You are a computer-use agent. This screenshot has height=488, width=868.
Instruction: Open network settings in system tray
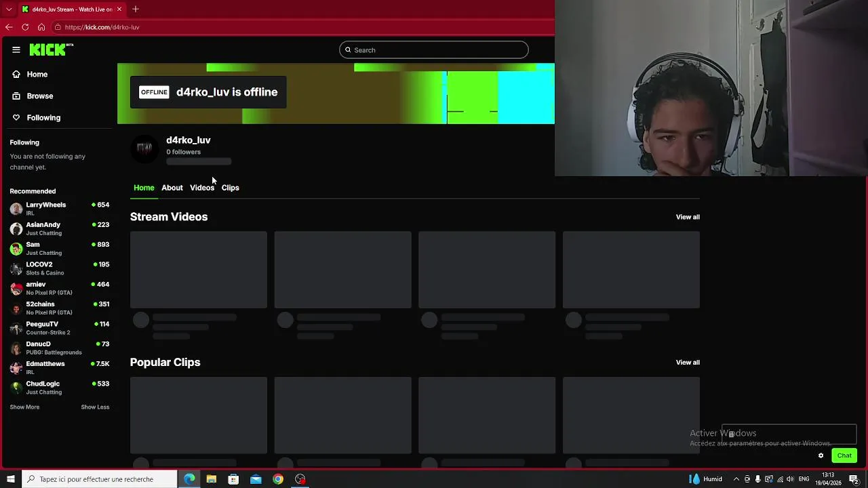pyautogui.click(x=780, y=479)
